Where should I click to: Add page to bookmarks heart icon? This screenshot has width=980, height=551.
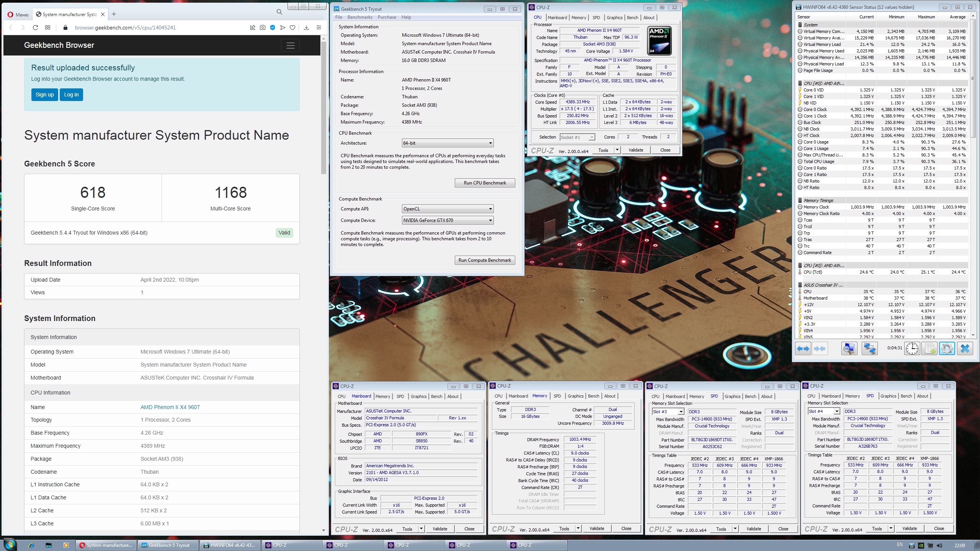point(292,28)
